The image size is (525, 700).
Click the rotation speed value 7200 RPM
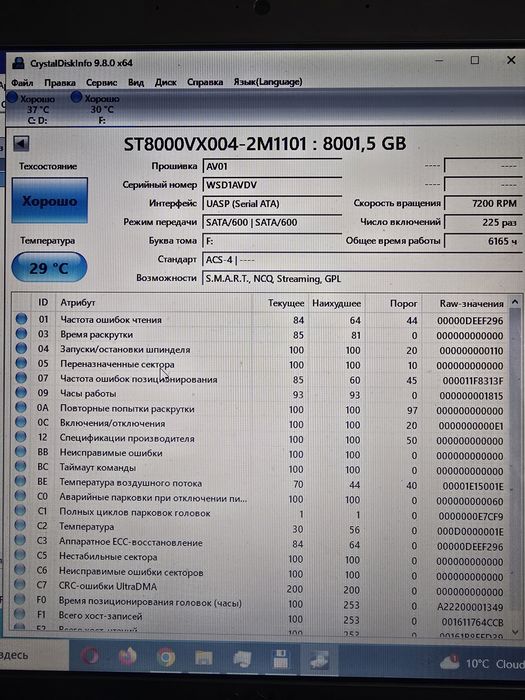[483, 204]
